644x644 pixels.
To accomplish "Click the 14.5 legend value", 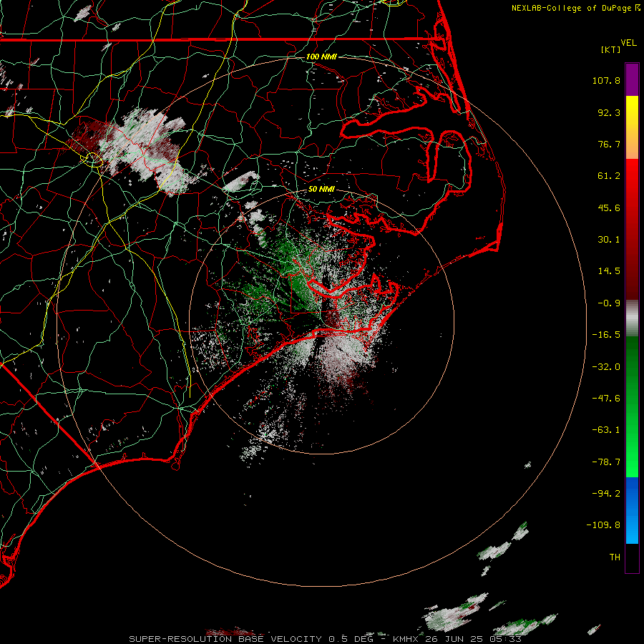I will [x=609, y=271].
